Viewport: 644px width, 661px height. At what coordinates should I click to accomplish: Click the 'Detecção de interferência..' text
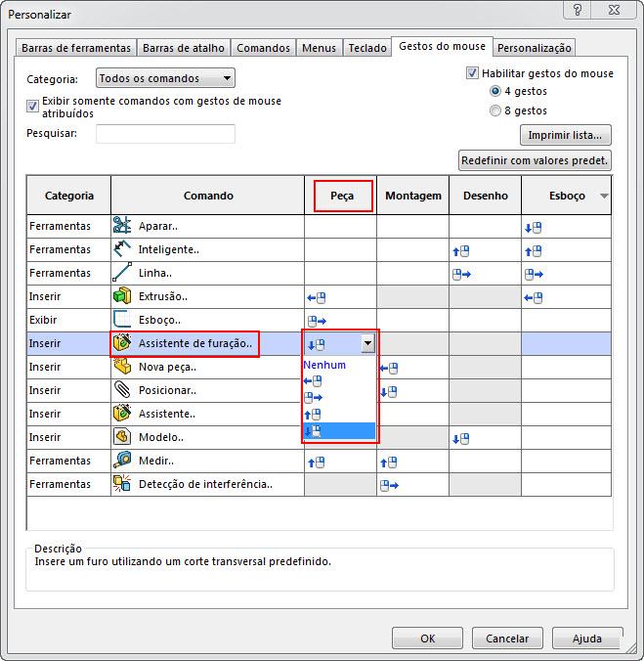tap(205, 484)
